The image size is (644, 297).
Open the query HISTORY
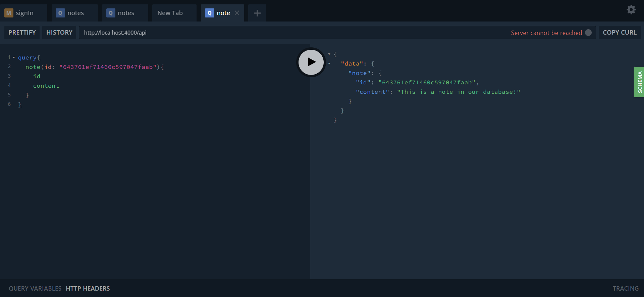click(x=59, y=33)
